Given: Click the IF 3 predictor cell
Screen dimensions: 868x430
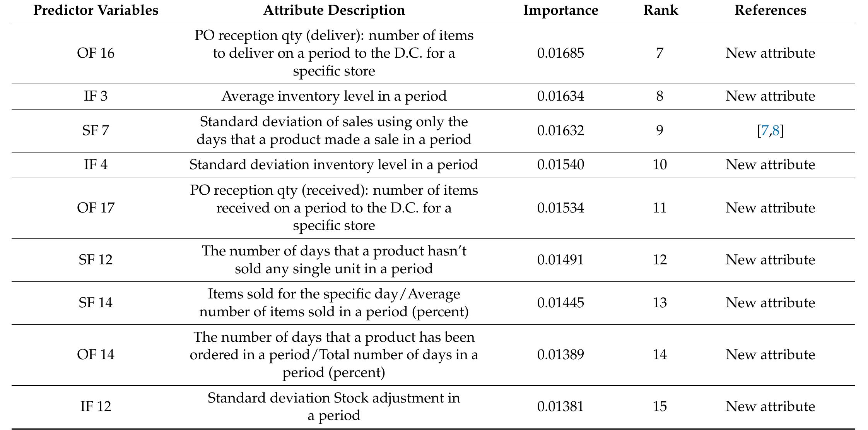Looking at the screenshot, I should pyautogui.click(x=96, y=96).
